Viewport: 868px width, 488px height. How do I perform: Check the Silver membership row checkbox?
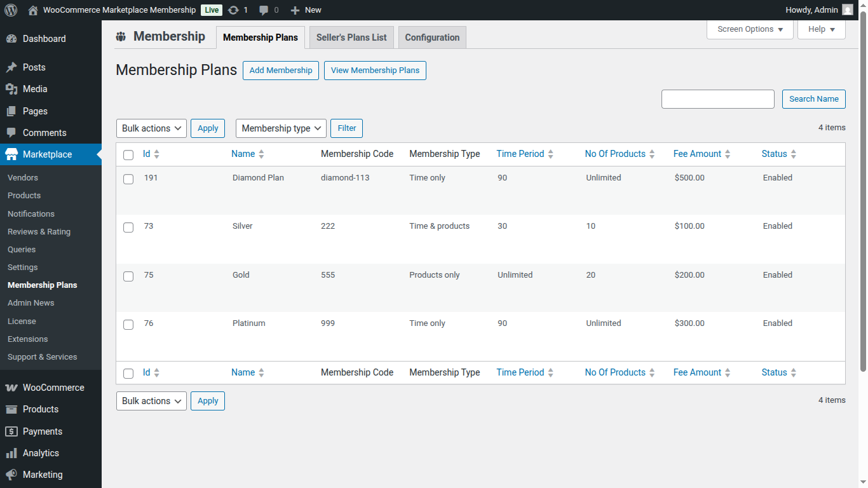[128, 227]
